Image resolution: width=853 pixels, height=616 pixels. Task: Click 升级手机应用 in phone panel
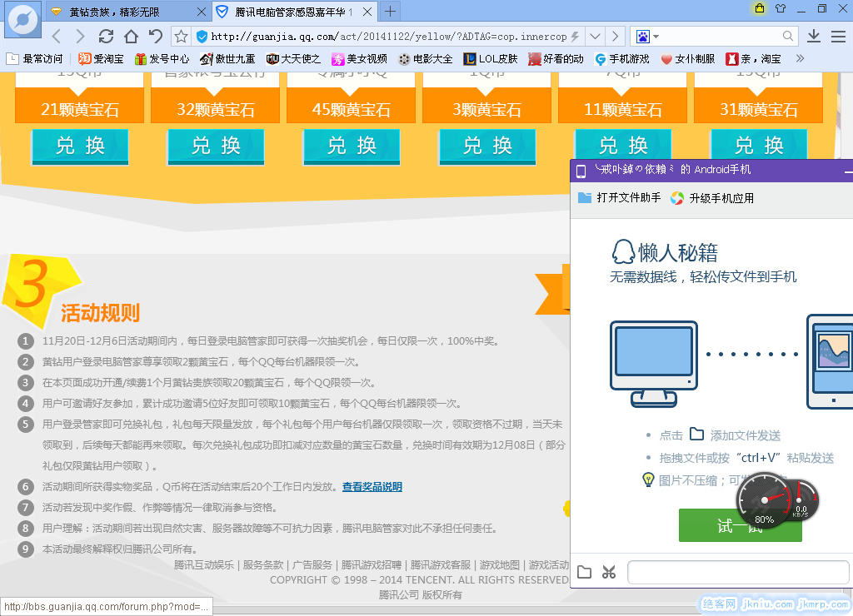pyautogui.click(x=712, y=198)
